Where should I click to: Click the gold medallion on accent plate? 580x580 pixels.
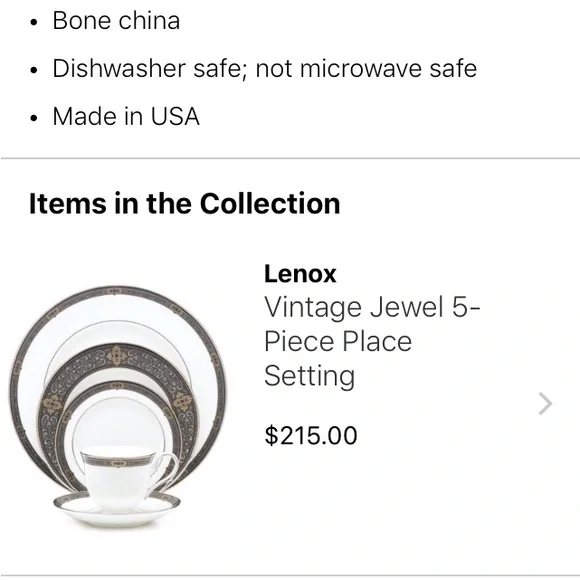[x=117, y=356]
